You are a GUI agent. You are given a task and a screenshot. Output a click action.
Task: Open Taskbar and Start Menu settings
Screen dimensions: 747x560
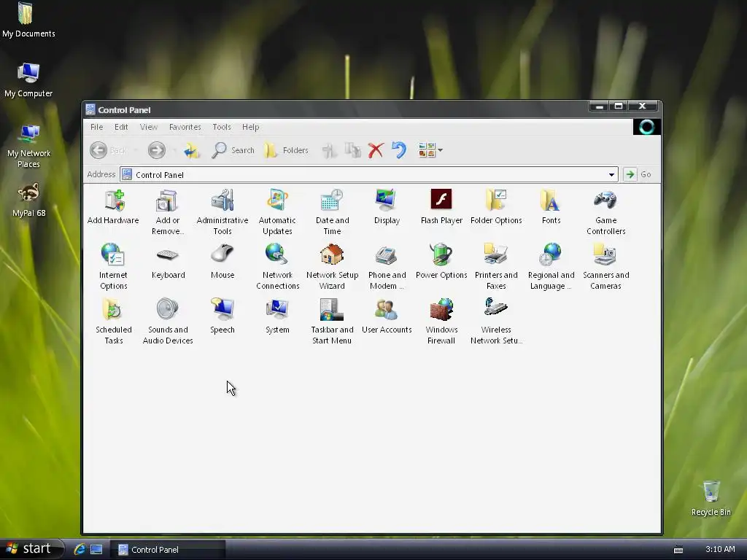tap(332, 322)
